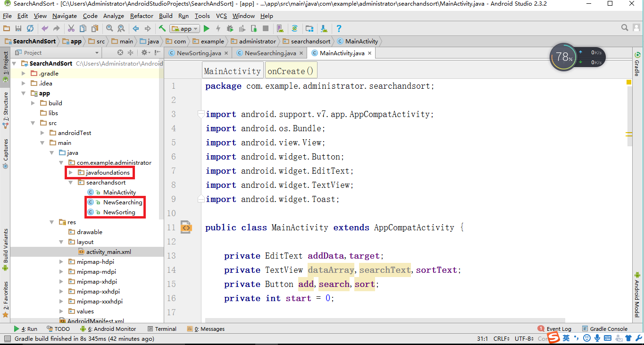Image resolution: width=644 pixels, height=345 pixels.
Task: Hide the Project panel with the hide icon
Action: coord(157,53)
